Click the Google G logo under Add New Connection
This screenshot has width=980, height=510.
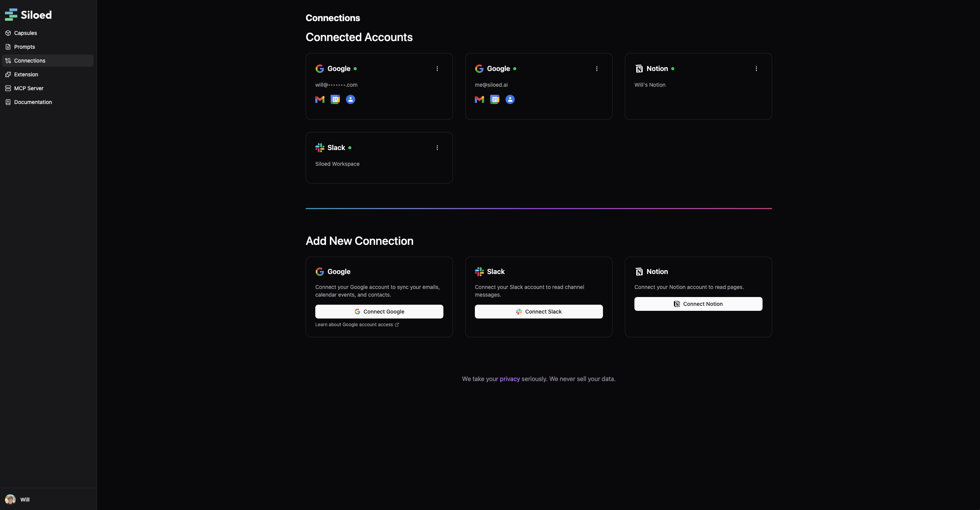point(320,271)
